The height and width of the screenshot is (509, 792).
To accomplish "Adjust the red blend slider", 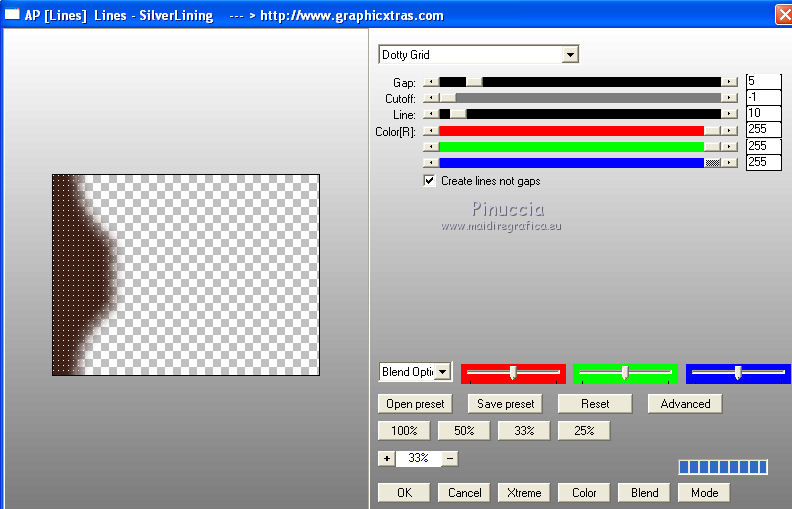I will click(513, 373).
